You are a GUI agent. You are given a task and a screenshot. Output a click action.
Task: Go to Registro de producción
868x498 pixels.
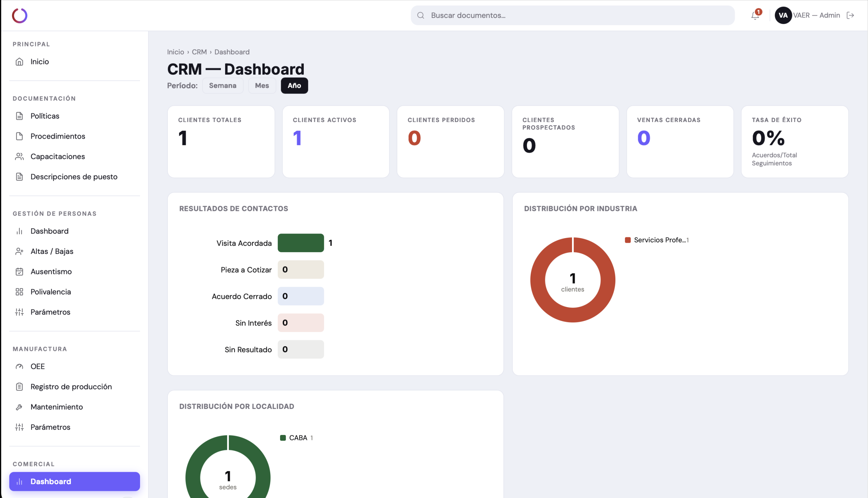coord(75,386)
